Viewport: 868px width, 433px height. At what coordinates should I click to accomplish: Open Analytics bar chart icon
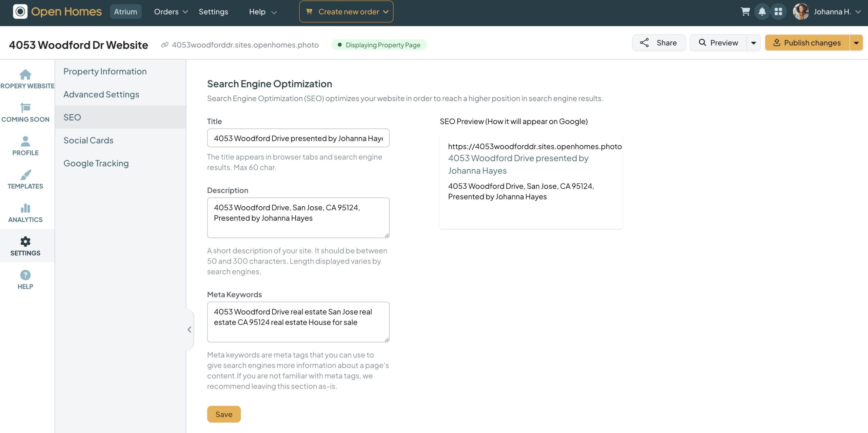click(x=25, y=208)
